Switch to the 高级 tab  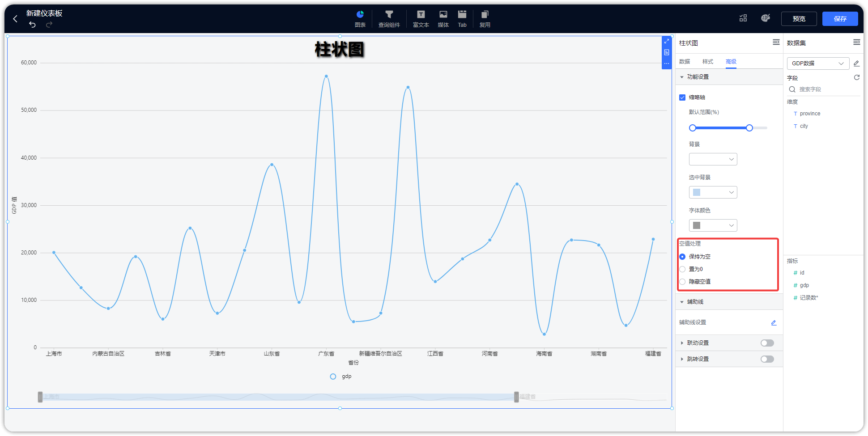pyautogui.click(x=731, y=62)
